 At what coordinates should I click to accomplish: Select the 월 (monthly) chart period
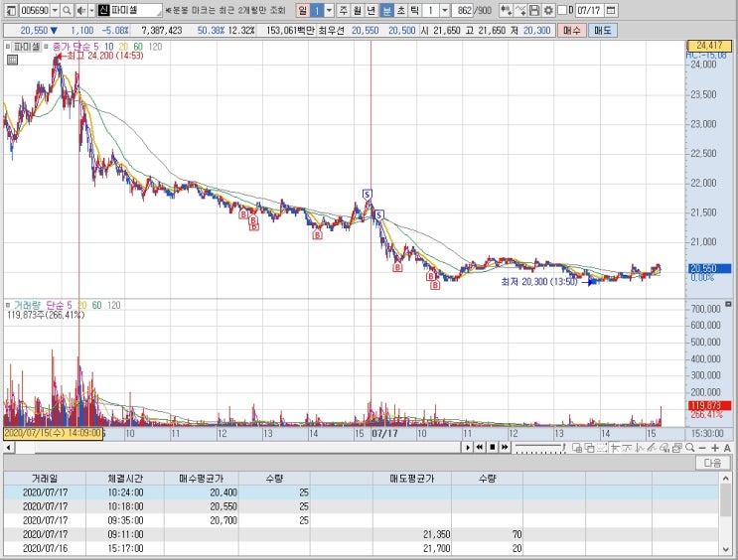(358, 10)
